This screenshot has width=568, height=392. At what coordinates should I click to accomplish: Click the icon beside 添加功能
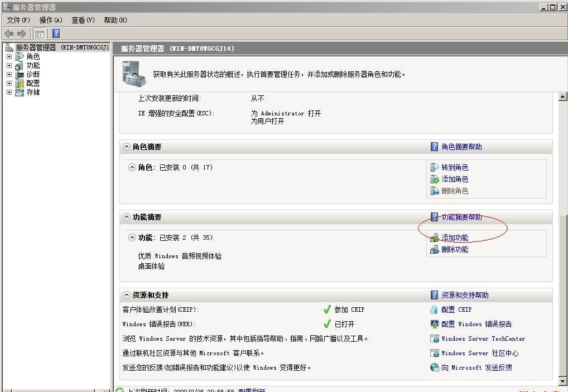click(x=434, y=238)
